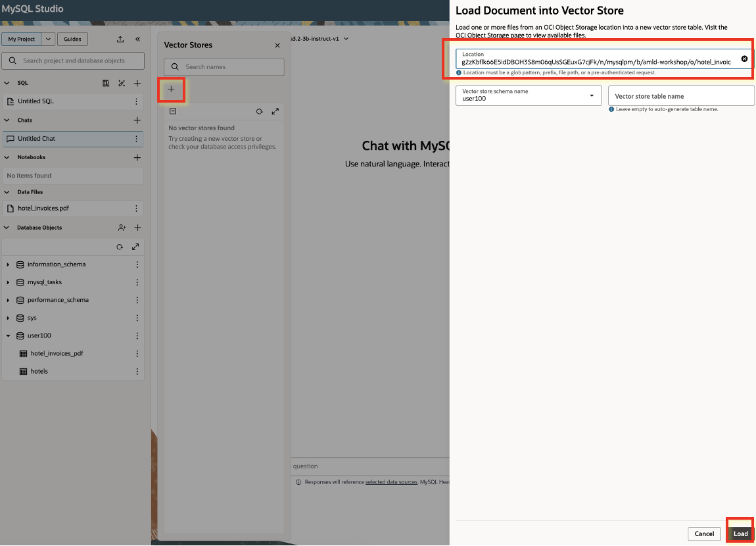The image size is (756, 546).
Task: Click the upload icon in sidebar header
Action: pos(120,39)
